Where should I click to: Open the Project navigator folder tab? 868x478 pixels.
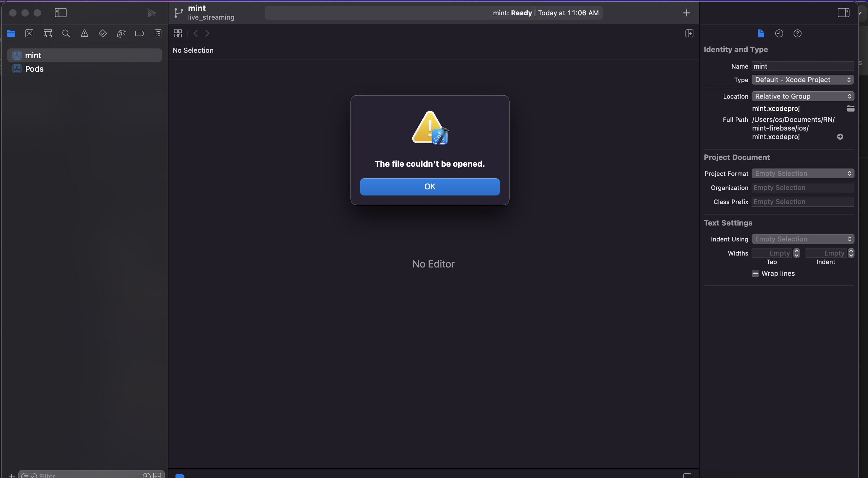point(11,33)
